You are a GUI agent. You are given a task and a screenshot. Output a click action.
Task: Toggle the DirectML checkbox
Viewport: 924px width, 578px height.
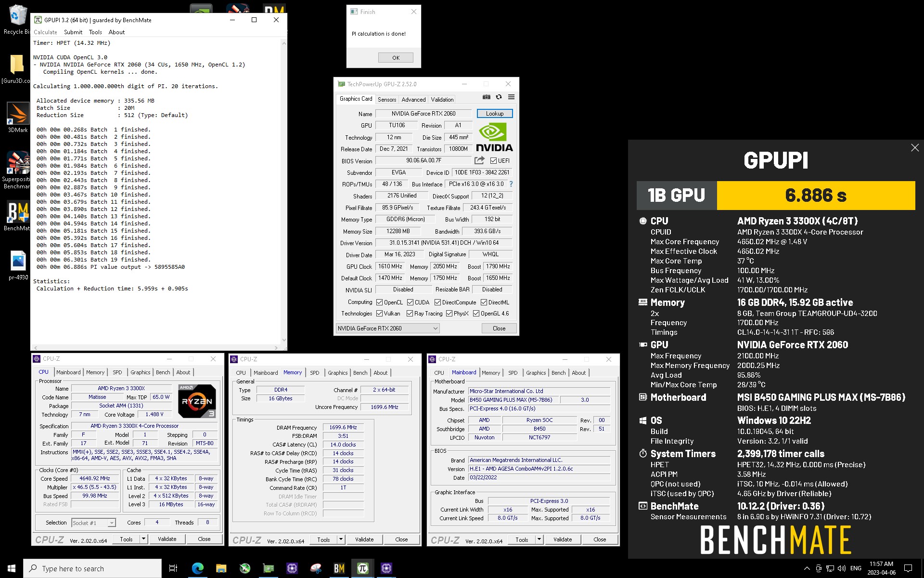[x=484, y=302]
